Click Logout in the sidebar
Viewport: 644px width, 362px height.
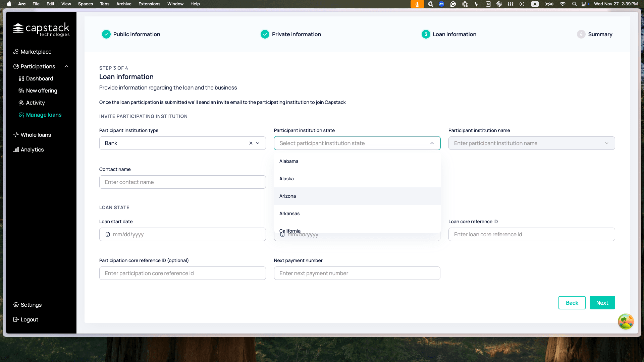click(x=26, y=319)
